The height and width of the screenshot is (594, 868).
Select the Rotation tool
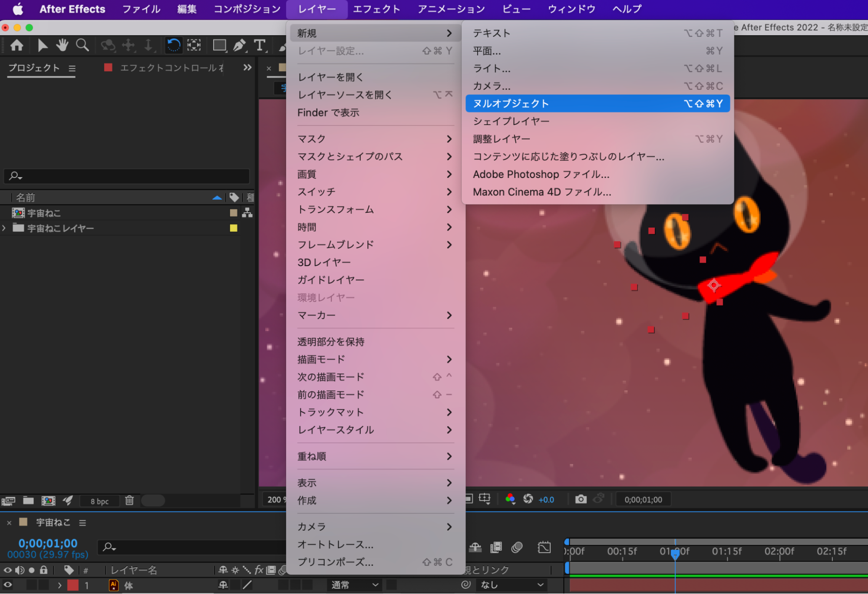[173, 45]
